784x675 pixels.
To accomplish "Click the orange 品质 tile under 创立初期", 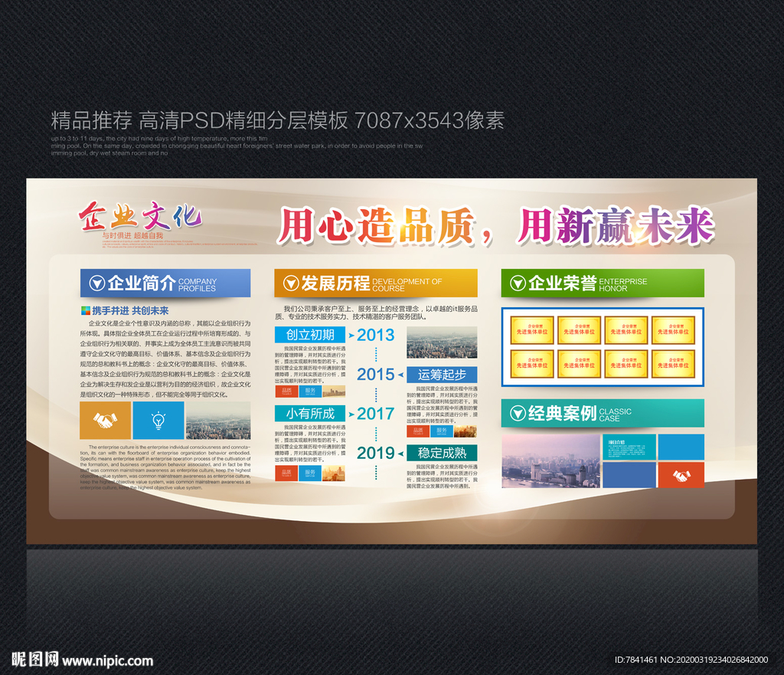I will click(286, 391).
